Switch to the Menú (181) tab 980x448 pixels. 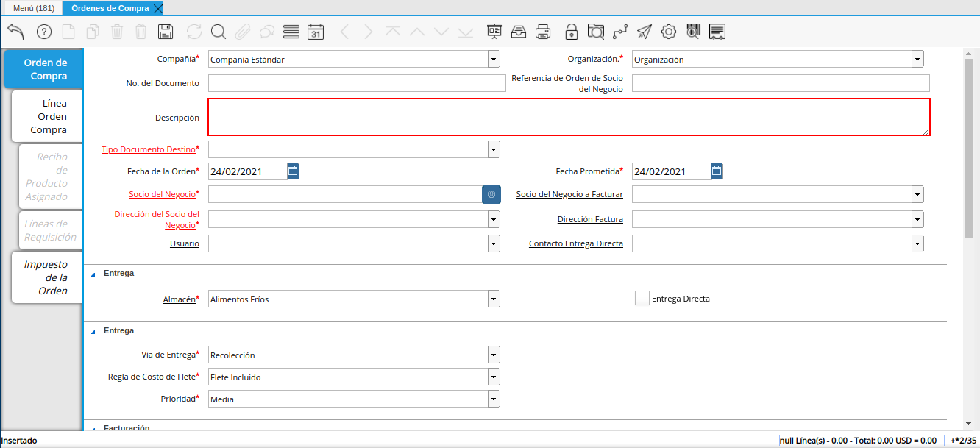pyautogui.click(x=33, y=8)
